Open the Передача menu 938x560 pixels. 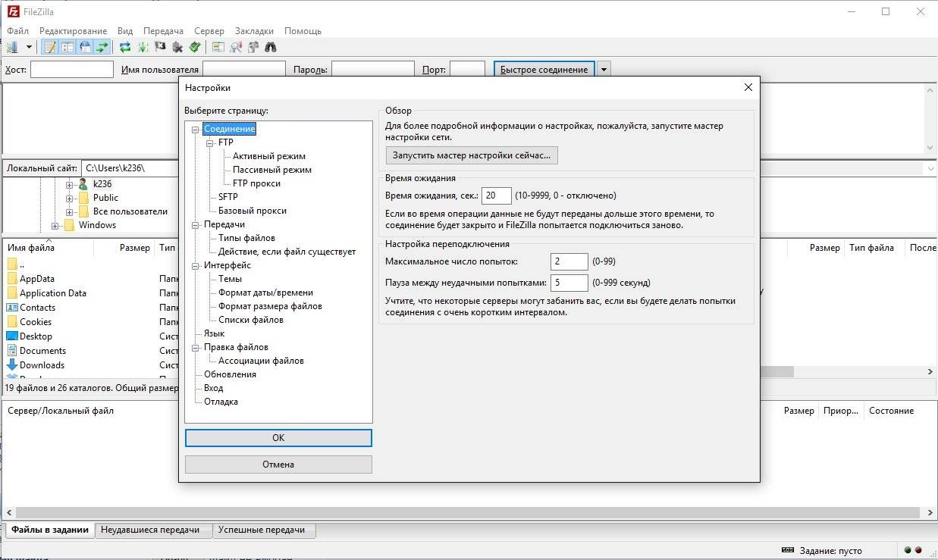coord(163,31)
